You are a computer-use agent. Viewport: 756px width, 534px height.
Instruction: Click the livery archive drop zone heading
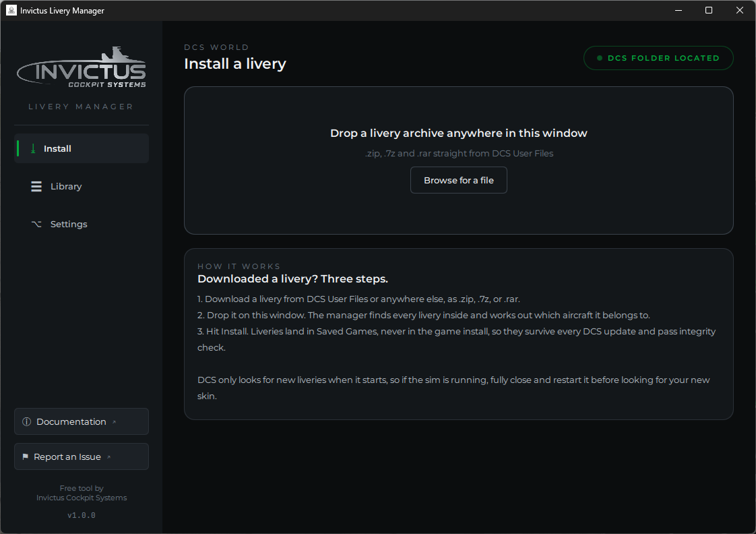click(x=458, y=133)
